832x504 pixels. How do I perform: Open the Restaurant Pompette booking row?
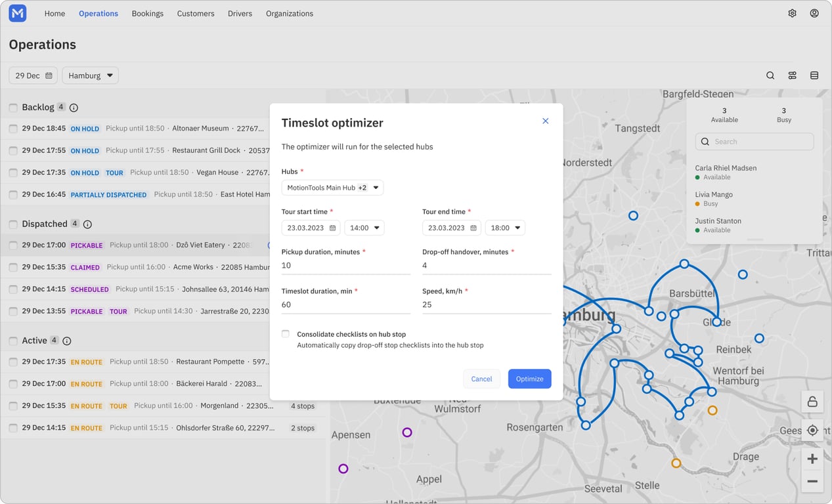click(164, 362)
